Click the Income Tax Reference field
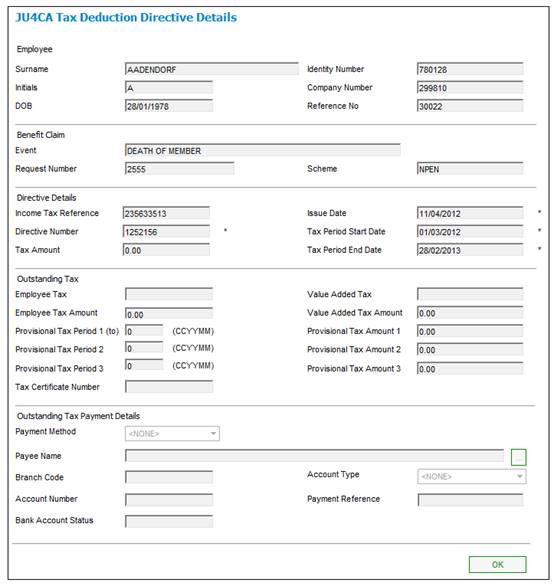The width and height of the screenshot is (554, 586). coord(166,213)
